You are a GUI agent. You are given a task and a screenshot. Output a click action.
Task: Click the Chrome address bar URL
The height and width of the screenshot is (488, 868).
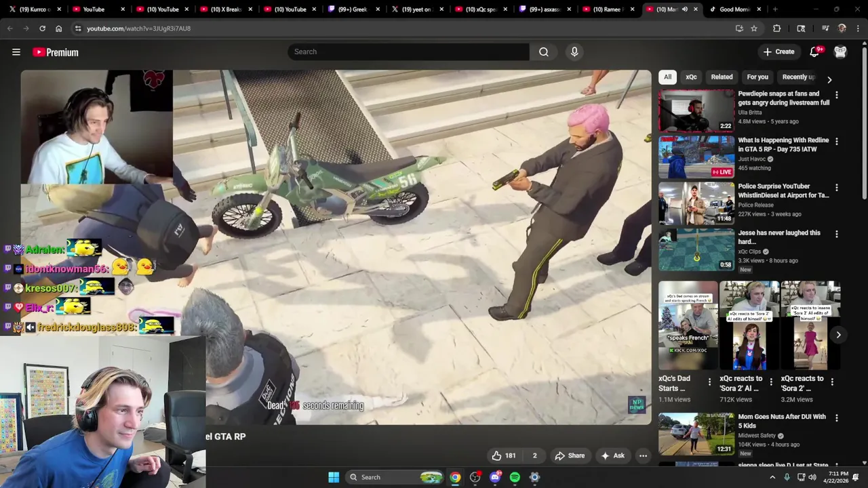[x=139, y=28]
